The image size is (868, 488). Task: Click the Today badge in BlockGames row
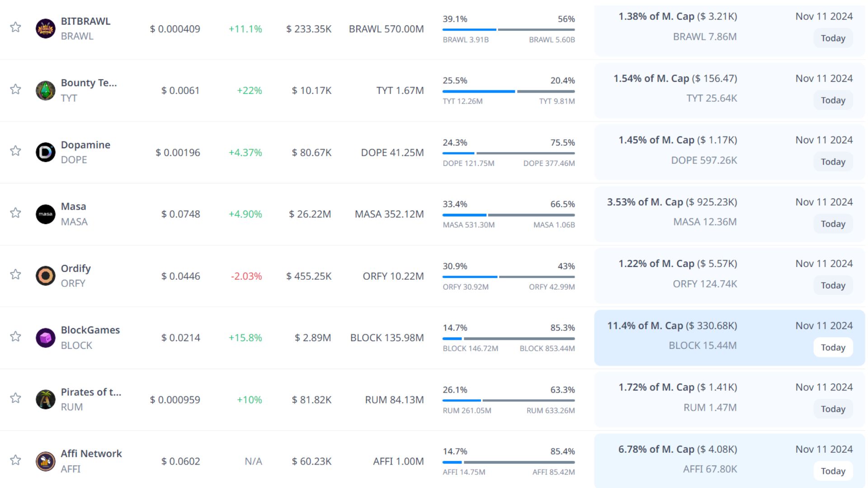point(833,347)
